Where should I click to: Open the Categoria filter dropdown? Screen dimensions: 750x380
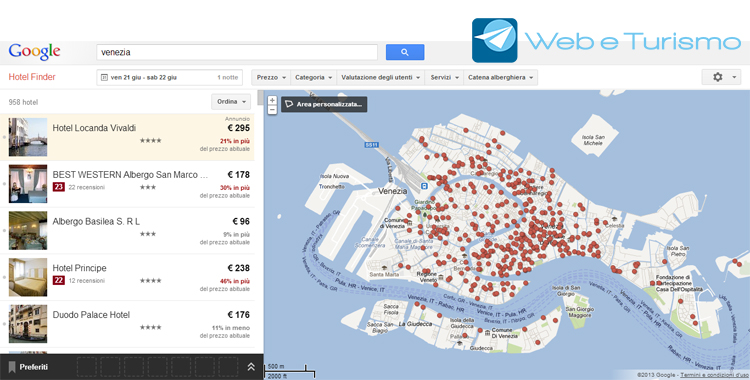click(x=313, y=77)
